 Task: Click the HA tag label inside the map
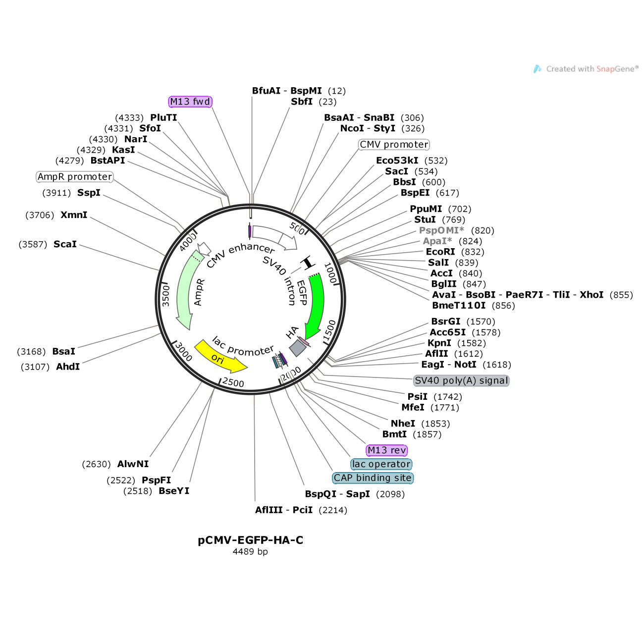coord(292,332)
